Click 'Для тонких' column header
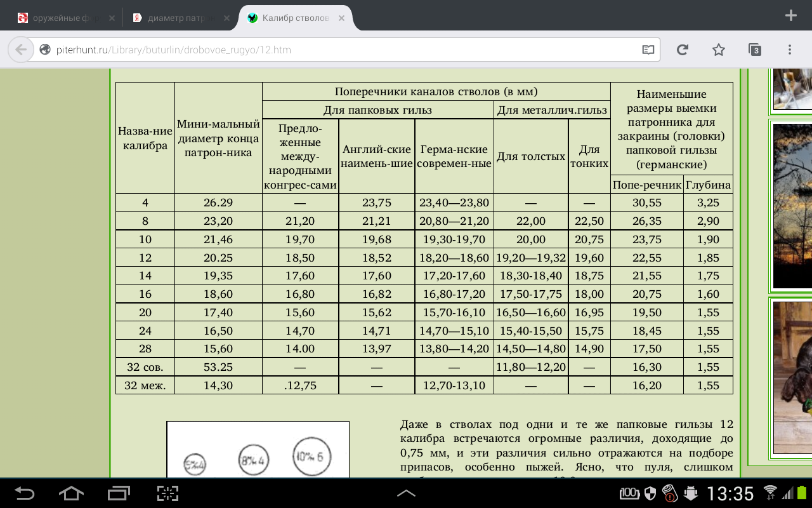812x508 pixels. [x=589, y=156]
